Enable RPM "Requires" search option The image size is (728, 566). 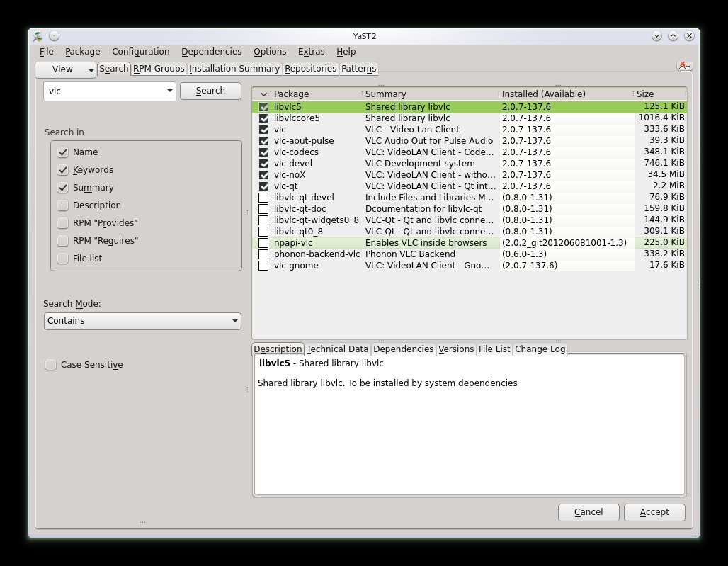tap(63, 241)
